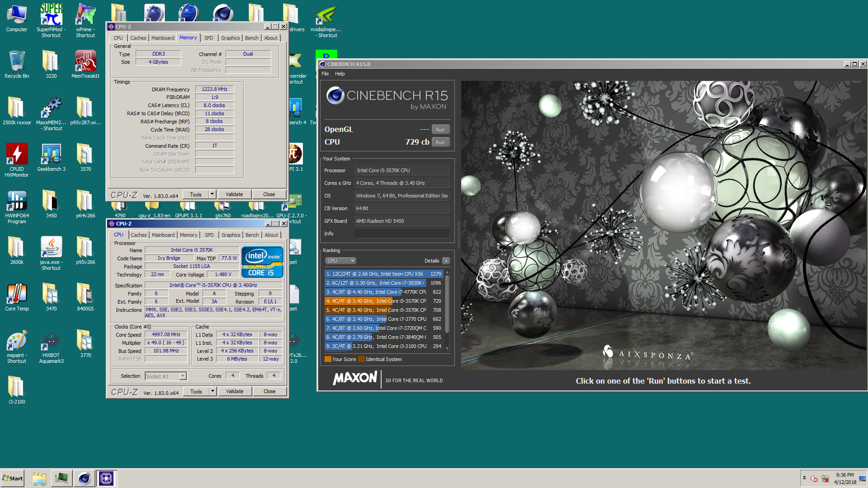Click Validate in the upper CPU-Z window

tap(234, 194)
